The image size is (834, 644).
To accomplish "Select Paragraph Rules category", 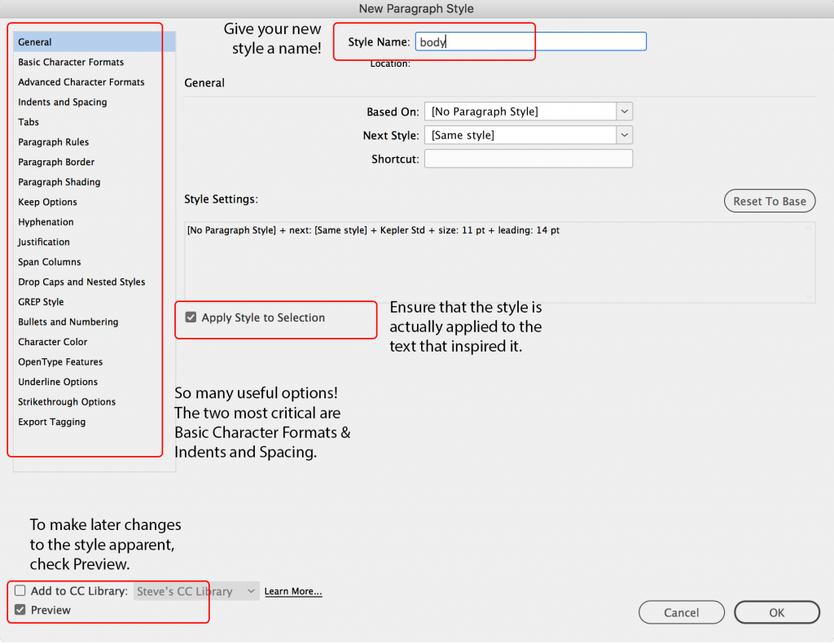I will [x=54, y=142].
